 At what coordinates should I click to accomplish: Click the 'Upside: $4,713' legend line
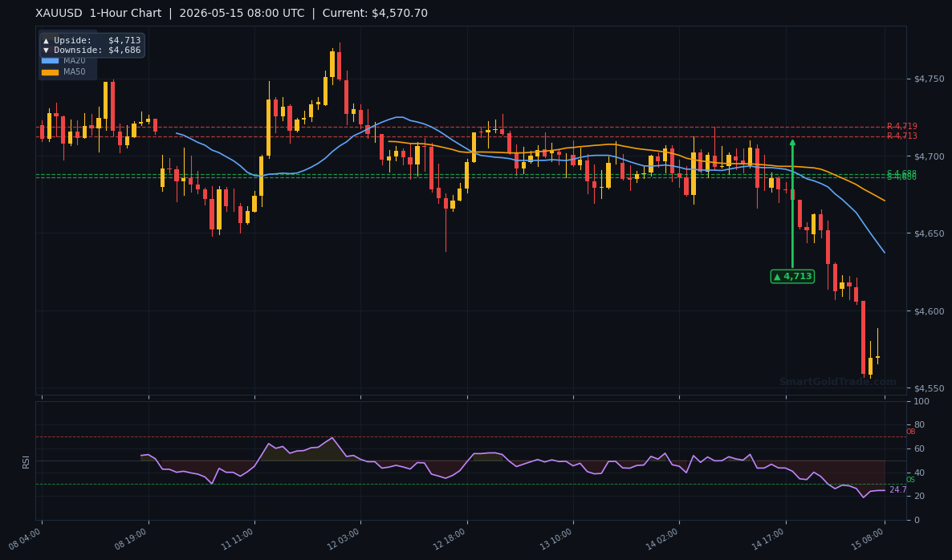point(92,41)
